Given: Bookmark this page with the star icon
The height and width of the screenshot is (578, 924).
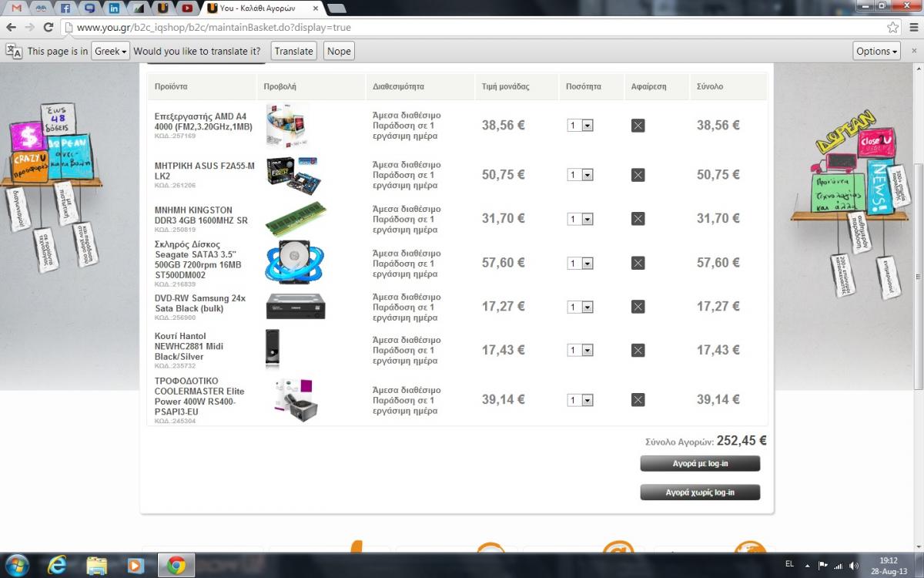Looking at the screenshot, I should [892, 27].
